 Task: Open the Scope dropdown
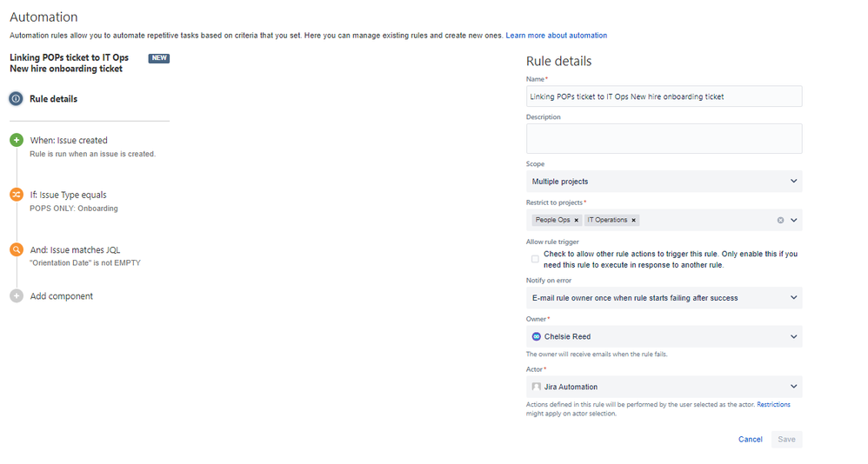coord(664,182)
